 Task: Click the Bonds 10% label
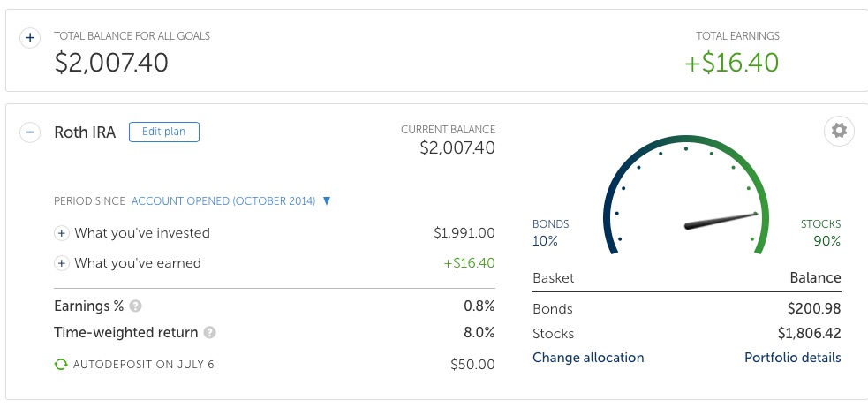(550, 233)
